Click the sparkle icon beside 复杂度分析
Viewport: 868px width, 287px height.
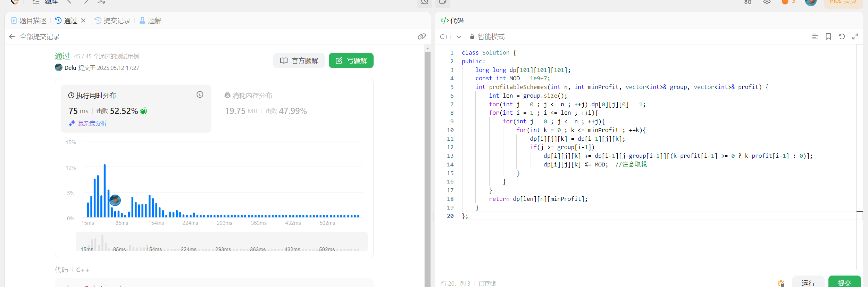[72, 123]
